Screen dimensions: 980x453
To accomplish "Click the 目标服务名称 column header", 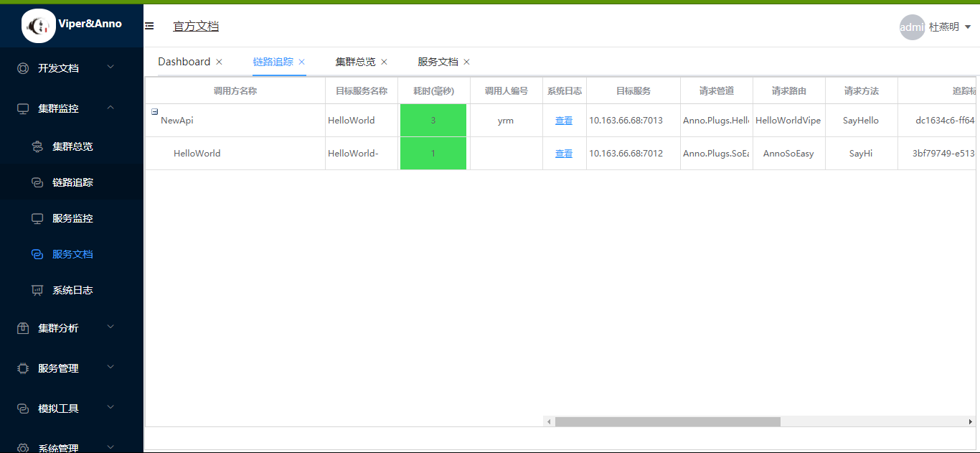I will pyautogui.click(x=362, y=91).
